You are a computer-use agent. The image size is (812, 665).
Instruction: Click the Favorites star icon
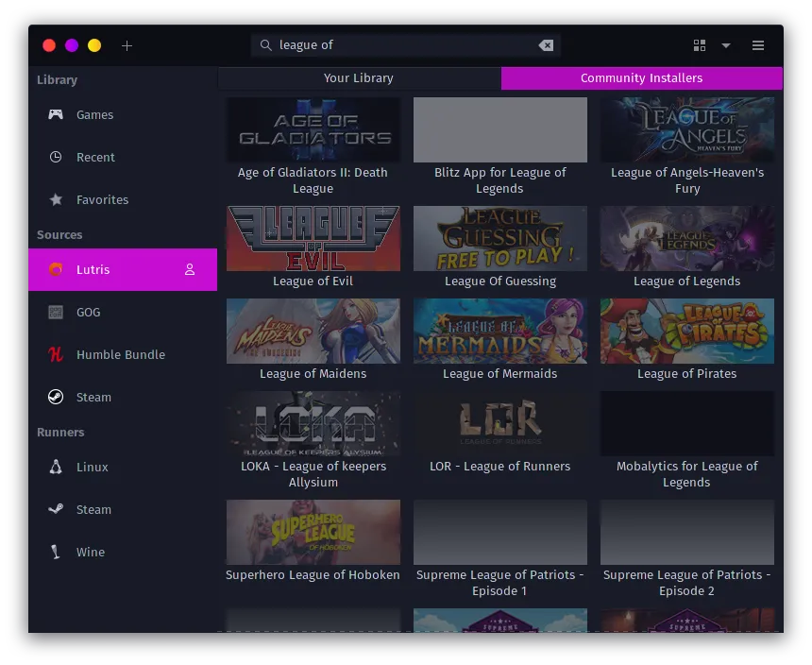56,199
